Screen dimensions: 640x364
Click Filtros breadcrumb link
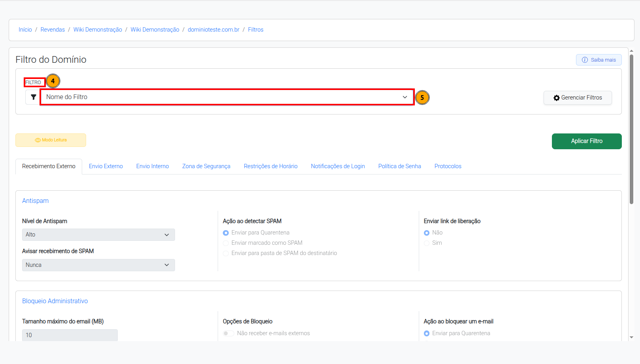coord(256,30)
